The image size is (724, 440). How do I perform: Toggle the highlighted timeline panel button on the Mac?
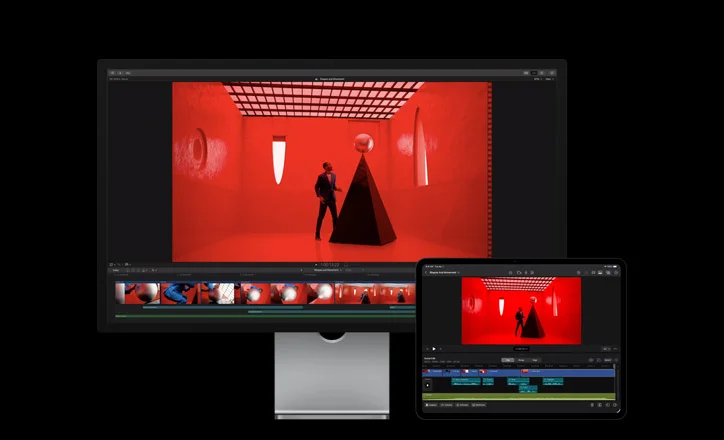click(x=534, y=73)
